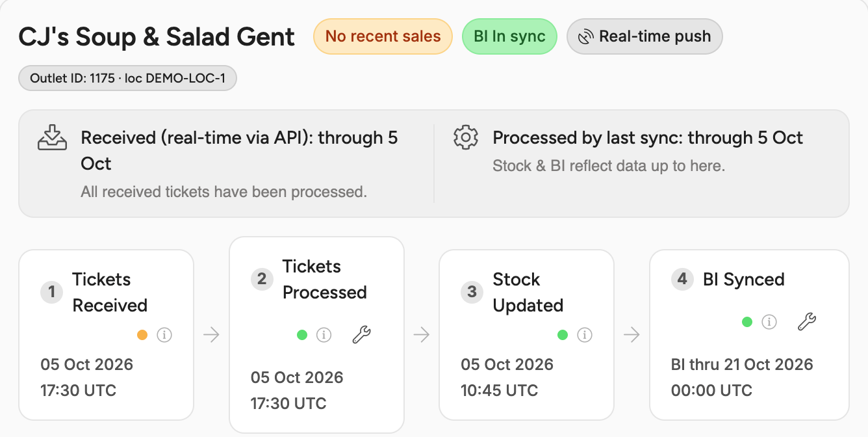Click the 17:30 UTC time on Tickets Received

(x=79, y=390)
